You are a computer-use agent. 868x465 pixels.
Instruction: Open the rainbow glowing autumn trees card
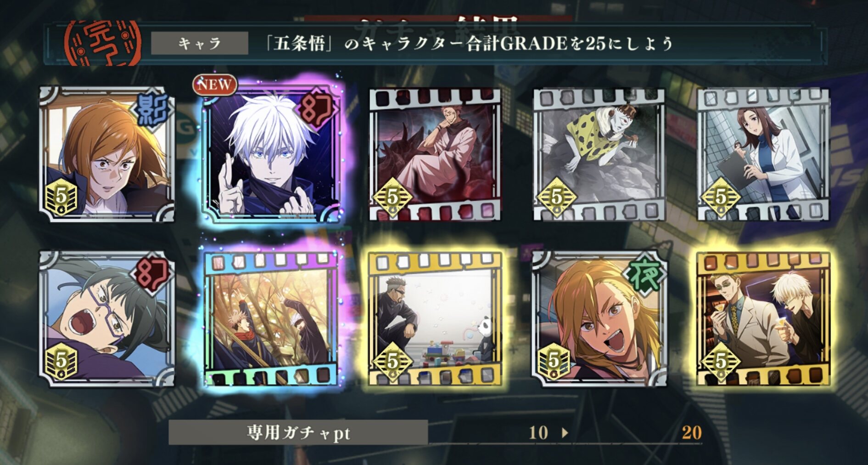[x=272, y=318]
